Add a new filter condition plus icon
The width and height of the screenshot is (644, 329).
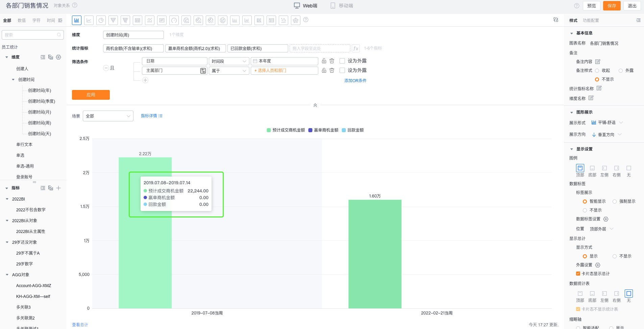(145, 80)
